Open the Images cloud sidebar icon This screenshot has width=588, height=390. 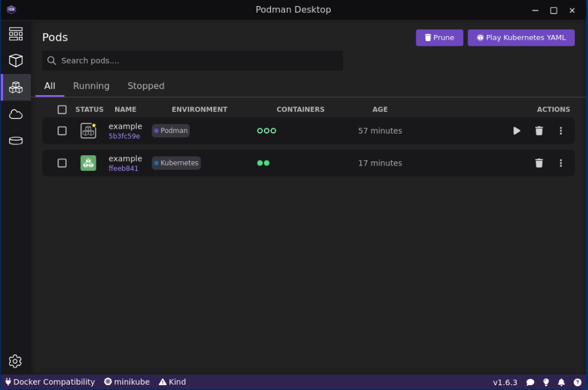(x=16, y=114)
